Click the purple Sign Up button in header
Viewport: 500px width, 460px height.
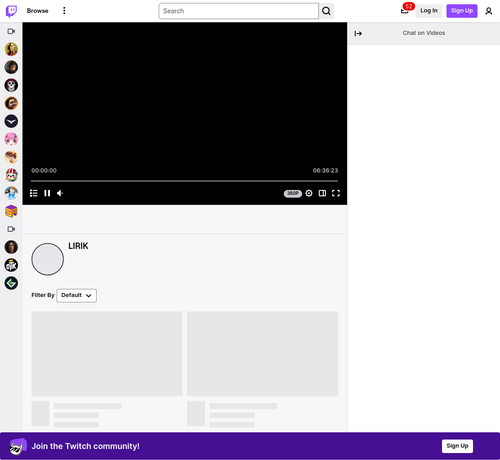[x=462, y=11]
